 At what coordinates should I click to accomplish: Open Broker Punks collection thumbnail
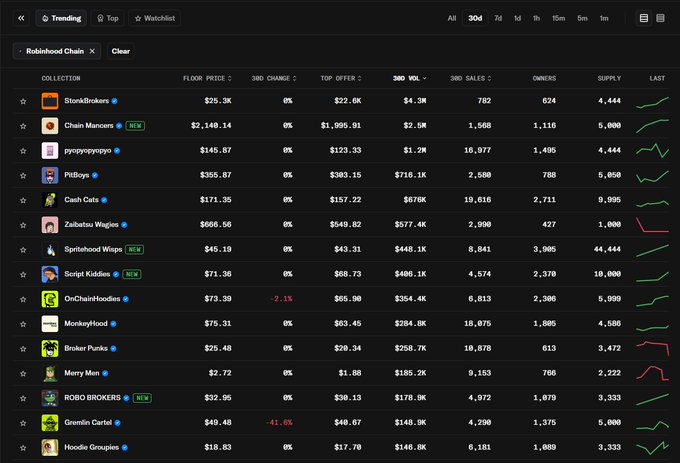[x=50, y=349]
